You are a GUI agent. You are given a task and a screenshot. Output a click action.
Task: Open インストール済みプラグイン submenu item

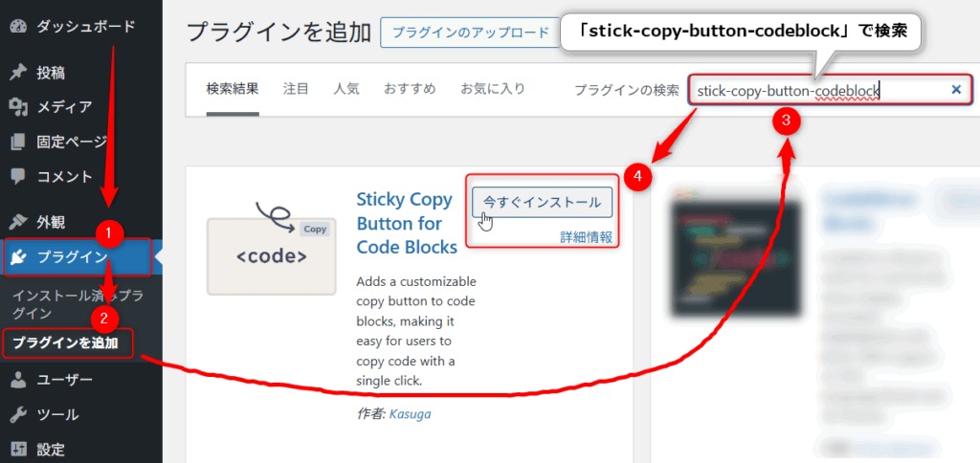(78, 304)
